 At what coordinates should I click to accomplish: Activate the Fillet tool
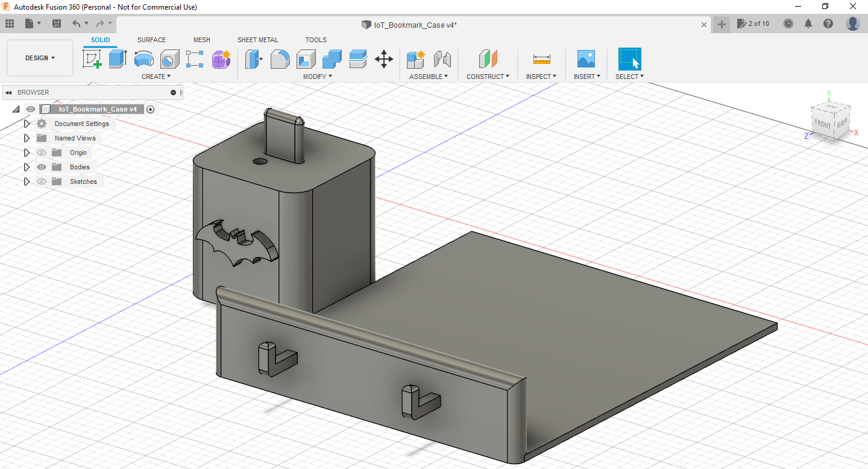pos(280,59)
